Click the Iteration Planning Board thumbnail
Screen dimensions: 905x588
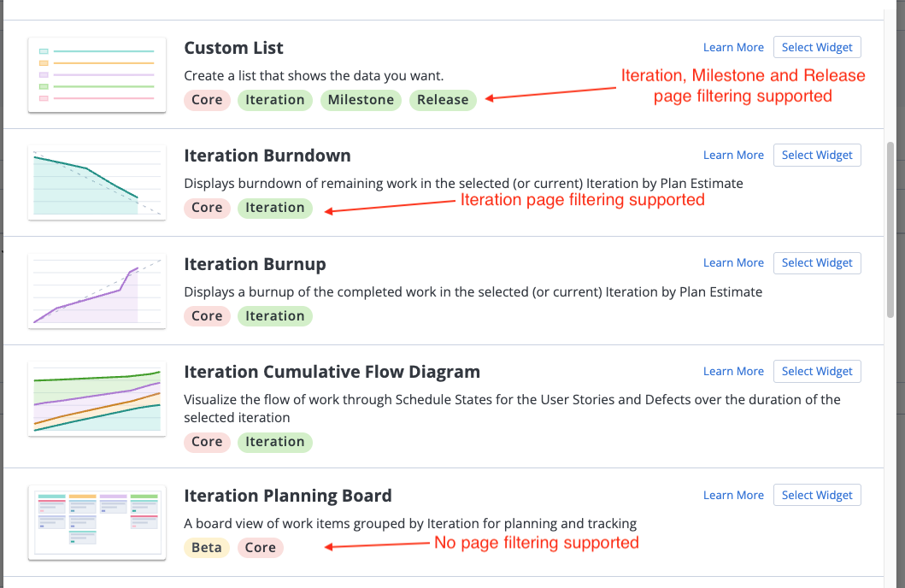(97, 523)
